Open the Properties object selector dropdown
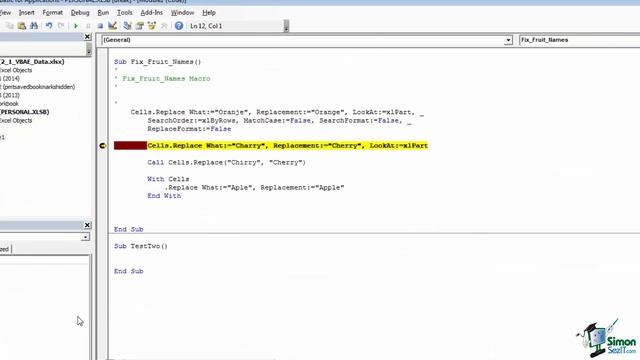640x360 pixels. point(85,237)
